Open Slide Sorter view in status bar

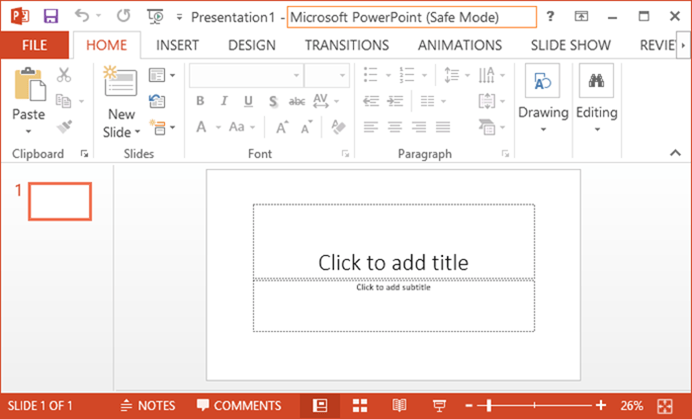360,405
